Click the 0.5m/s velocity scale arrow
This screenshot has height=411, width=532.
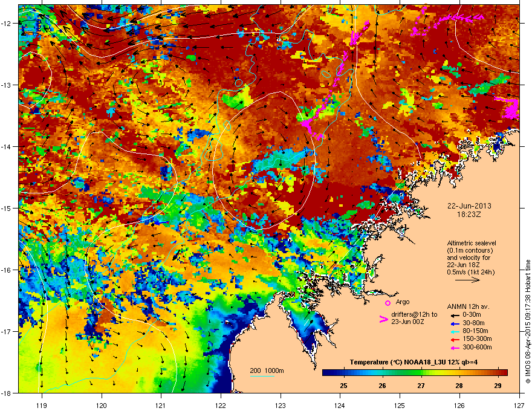click(467, 280)
